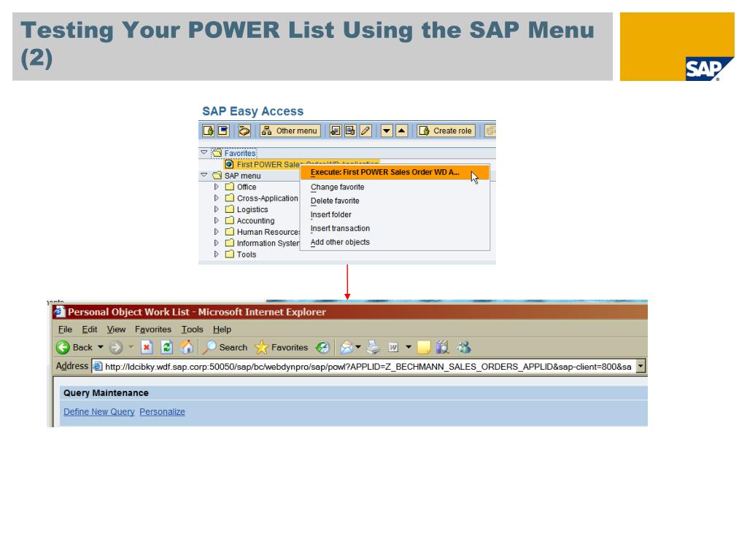Open the Forward history dropdown arrow

131,347
